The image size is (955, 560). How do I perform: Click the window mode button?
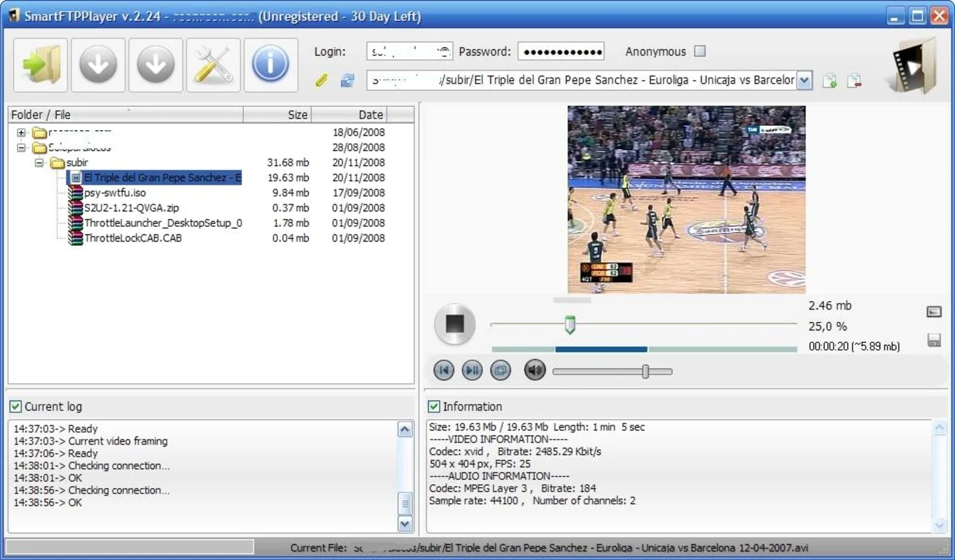(501, 370)
